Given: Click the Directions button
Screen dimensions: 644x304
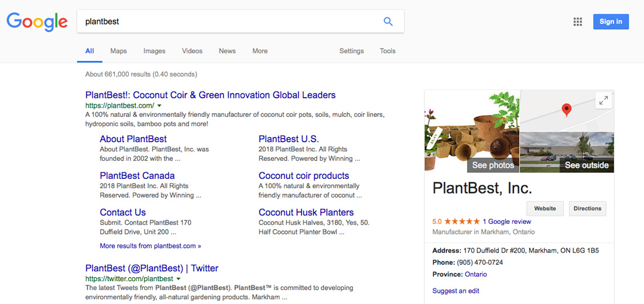Looking at the screenshot, I should (587, 208).
